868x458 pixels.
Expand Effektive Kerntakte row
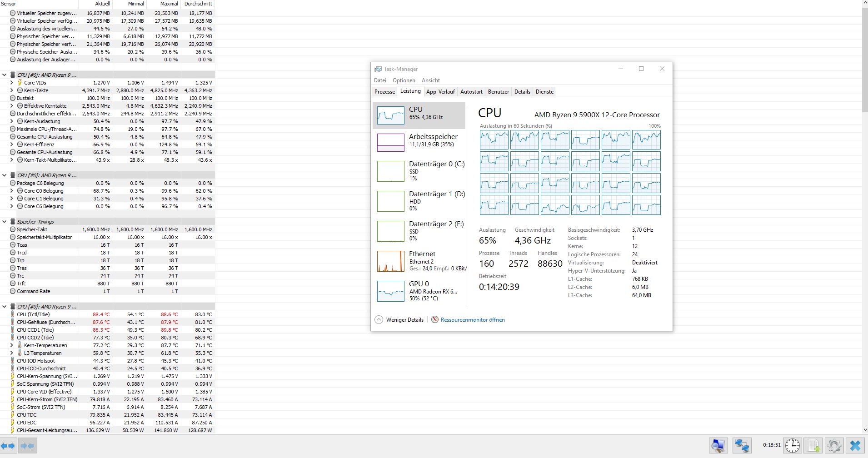(11, 106)
